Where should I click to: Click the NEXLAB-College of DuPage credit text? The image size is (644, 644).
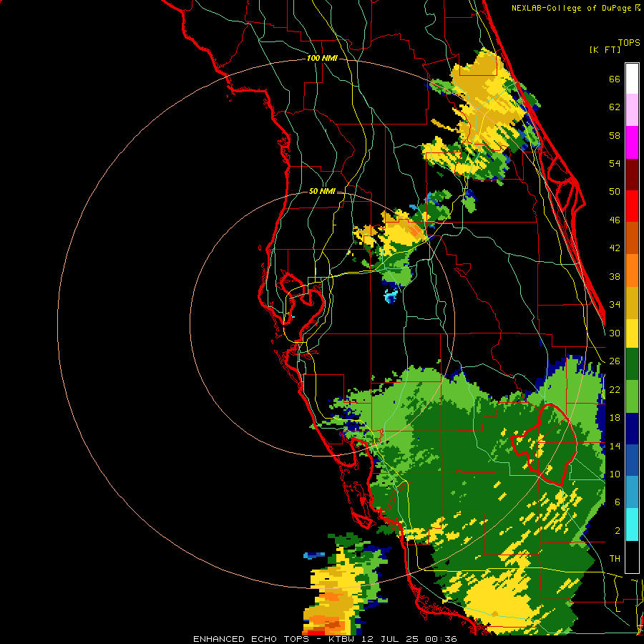(575, 8)
